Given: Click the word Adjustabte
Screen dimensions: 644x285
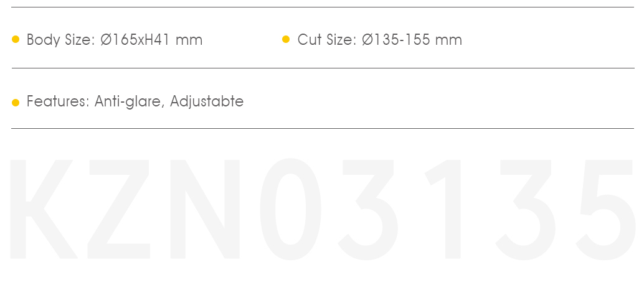Looking at the screenshot, I should [207, 101].
